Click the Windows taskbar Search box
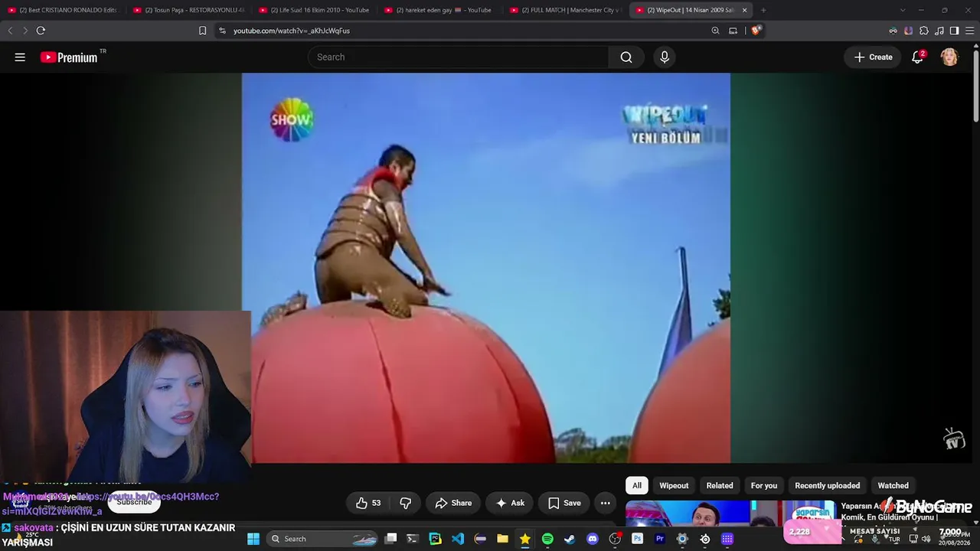This screenshot has width=980, height=551. [x=320, y=539]
